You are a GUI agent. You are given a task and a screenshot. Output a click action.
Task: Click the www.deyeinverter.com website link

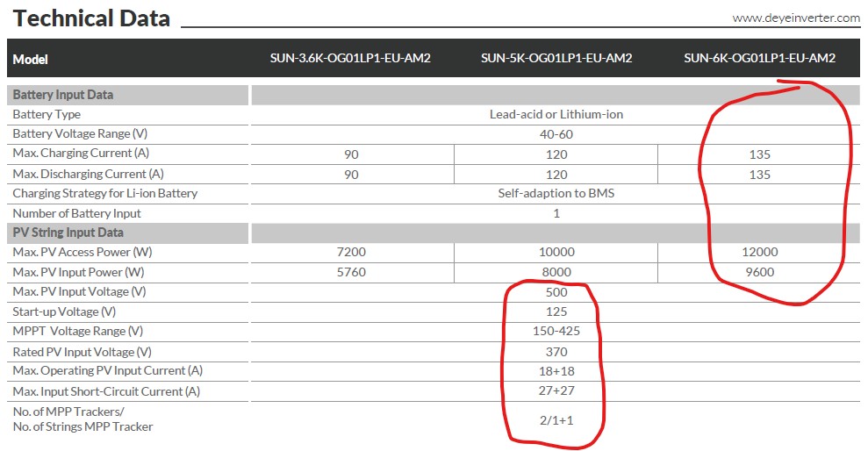[796, 18]
